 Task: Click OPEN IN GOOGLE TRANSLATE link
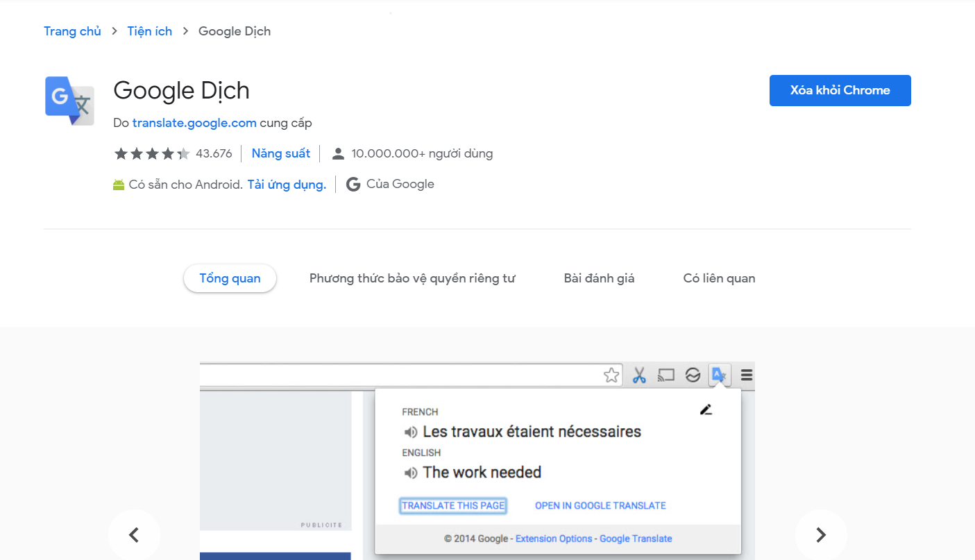600,506
